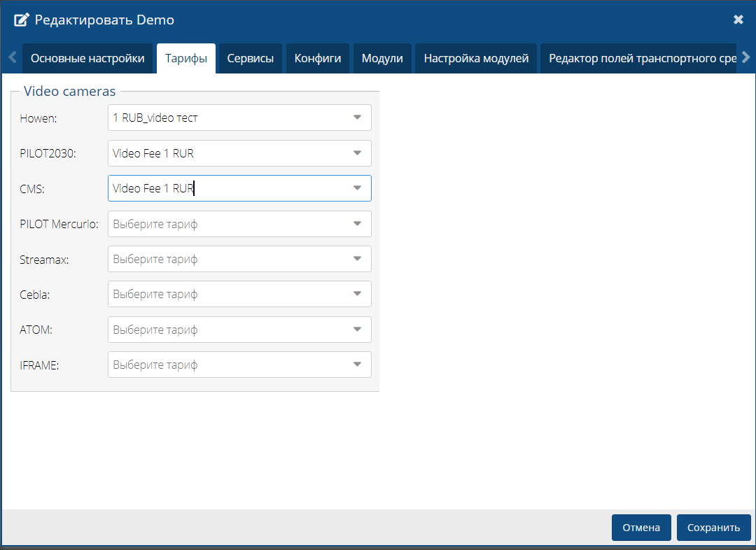Open the ATOM tariff dropdown arrow
Screen dimensions: 756x550
357,330
